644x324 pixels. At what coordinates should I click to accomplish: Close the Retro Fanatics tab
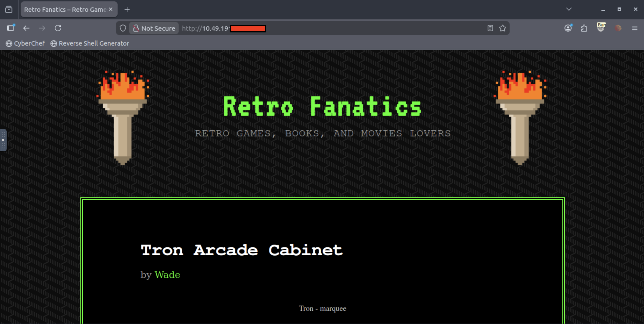click(110, 9)
